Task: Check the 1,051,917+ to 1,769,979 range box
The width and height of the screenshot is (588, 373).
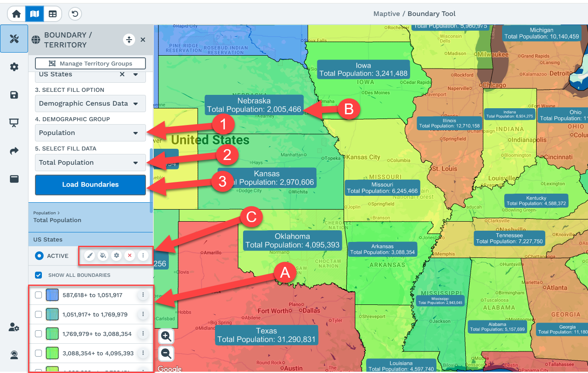Action: click(x=38, y=314)
